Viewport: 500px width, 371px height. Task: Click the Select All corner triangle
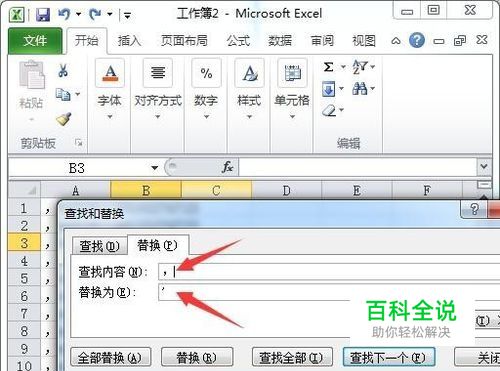pos(25,190)
